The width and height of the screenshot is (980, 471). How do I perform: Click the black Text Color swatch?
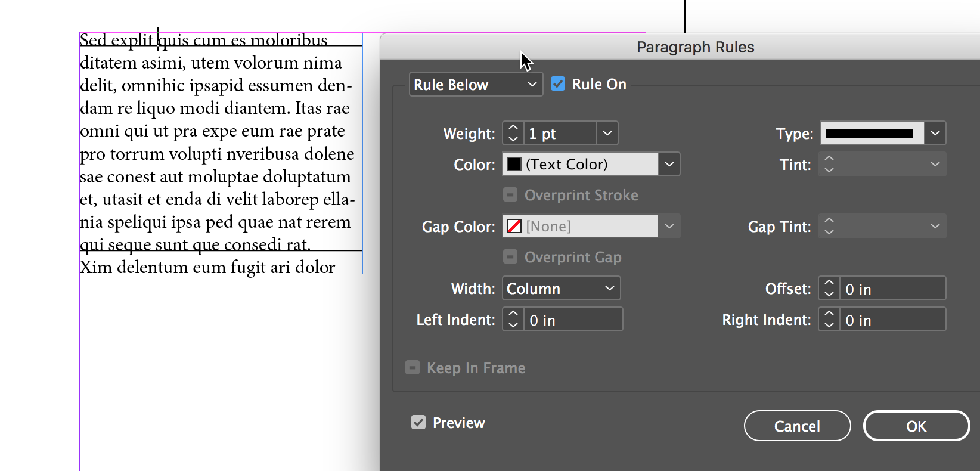pos(514,165)
